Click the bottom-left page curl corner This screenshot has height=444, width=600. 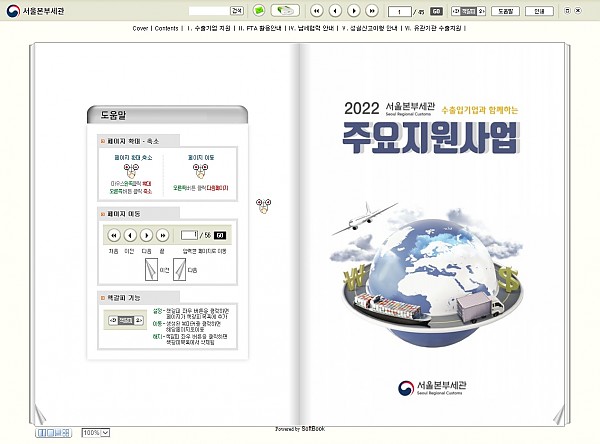coord(40,415)
